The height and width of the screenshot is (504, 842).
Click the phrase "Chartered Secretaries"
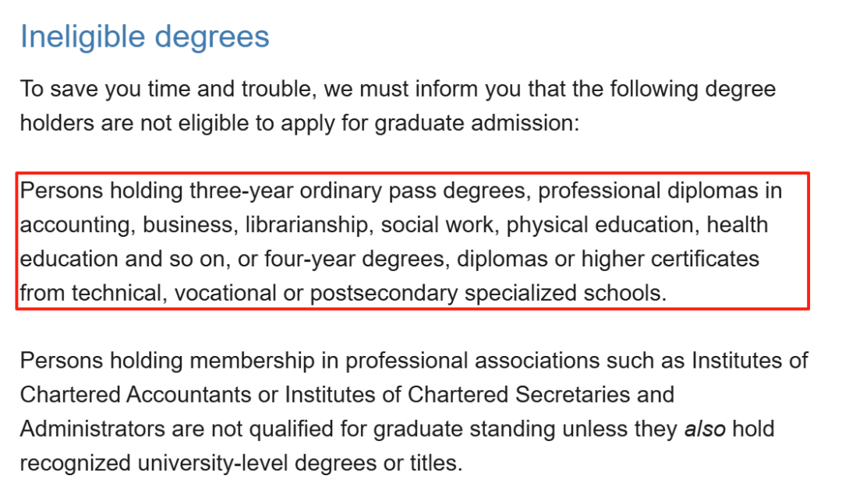pyautogui.click(x=518, y=394)
